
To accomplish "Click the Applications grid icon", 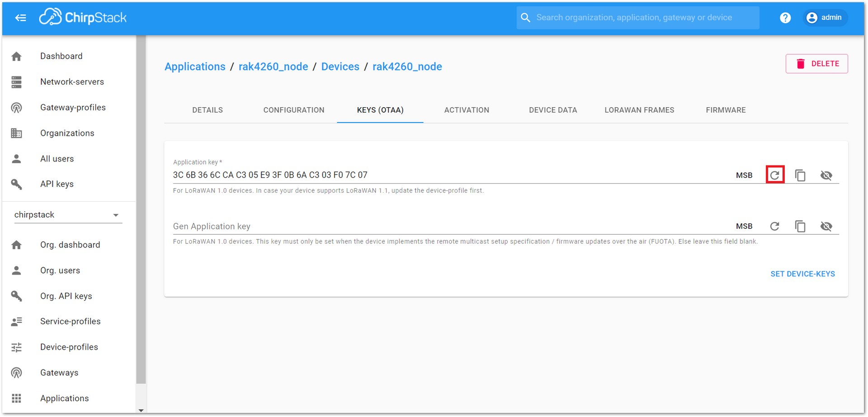I will 17,398.
